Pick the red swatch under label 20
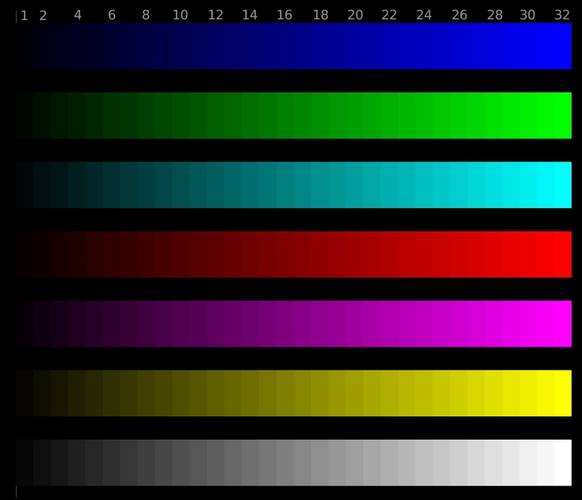Image resolution: width=582 pixels, height=500 pixels. point(354,254)
